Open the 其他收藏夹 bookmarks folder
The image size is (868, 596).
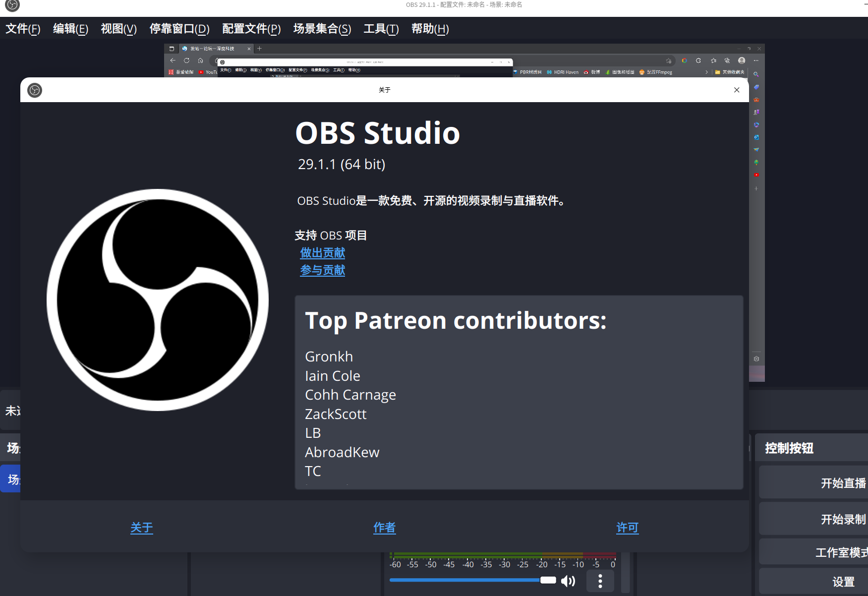pyautogui.click(x=730, y=72)
